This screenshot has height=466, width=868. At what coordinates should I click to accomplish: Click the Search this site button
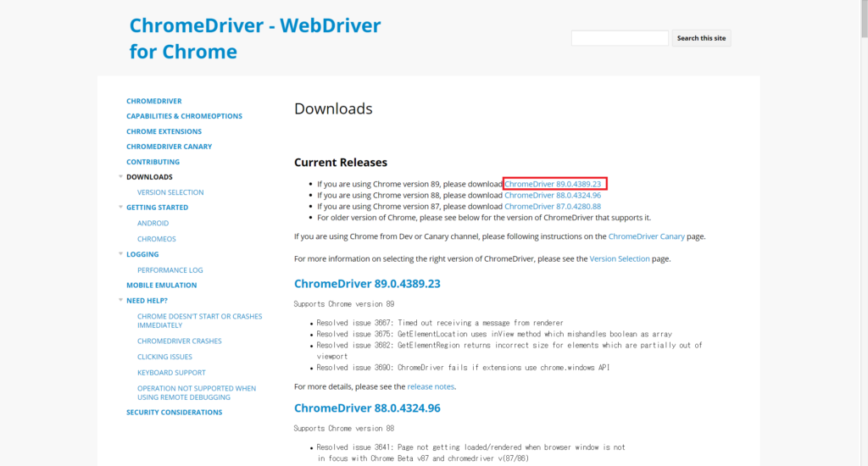(701, 38)
